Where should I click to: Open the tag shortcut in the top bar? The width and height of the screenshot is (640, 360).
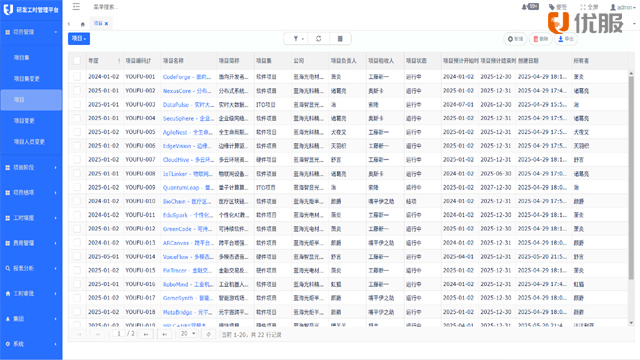(x=558, y=7)
